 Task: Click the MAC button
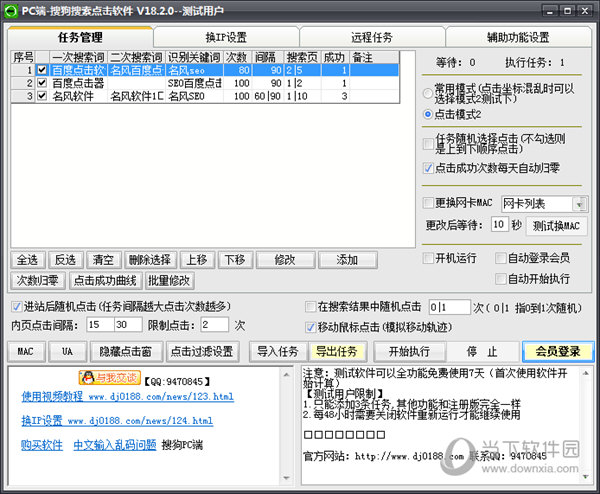26,352
